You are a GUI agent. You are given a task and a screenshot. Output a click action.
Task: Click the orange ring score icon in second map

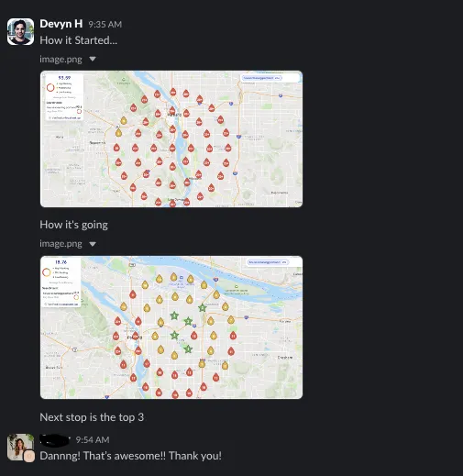pos(47,272)
